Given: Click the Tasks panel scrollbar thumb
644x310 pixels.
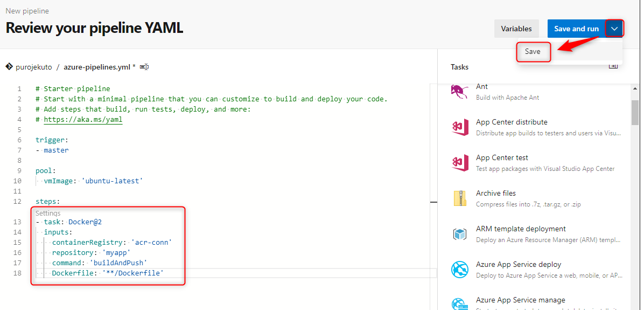Looking at the screenshot, I should 635,112.
